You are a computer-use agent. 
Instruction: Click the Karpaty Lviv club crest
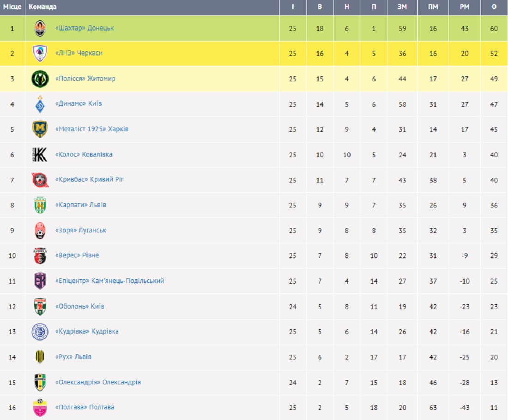(x=40, y=205)
